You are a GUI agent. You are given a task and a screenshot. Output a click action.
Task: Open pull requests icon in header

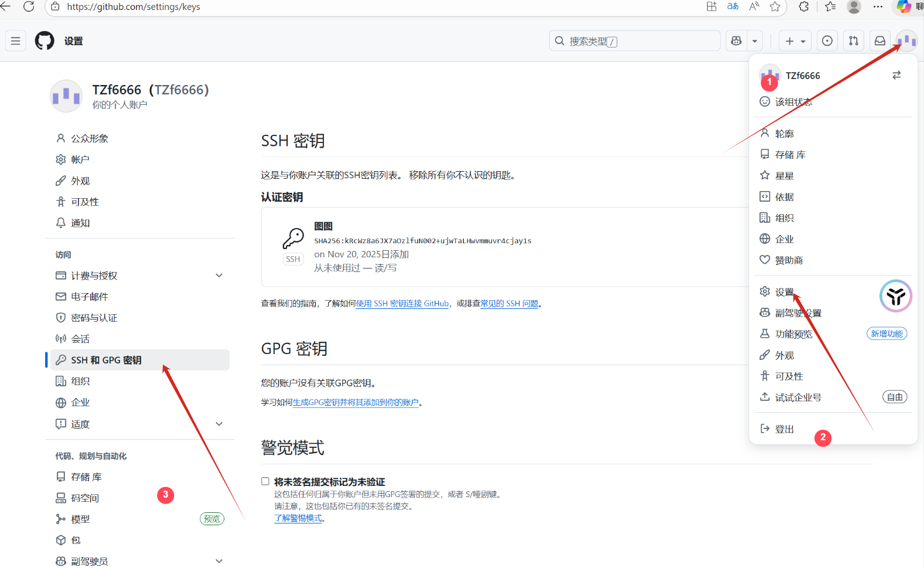(x=853, y=41)
